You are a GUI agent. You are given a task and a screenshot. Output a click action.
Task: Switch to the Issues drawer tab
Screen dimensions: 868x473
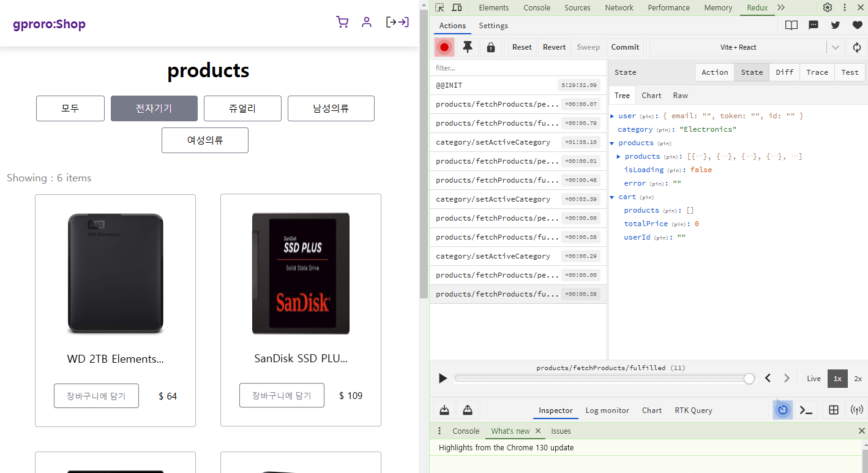561,431
